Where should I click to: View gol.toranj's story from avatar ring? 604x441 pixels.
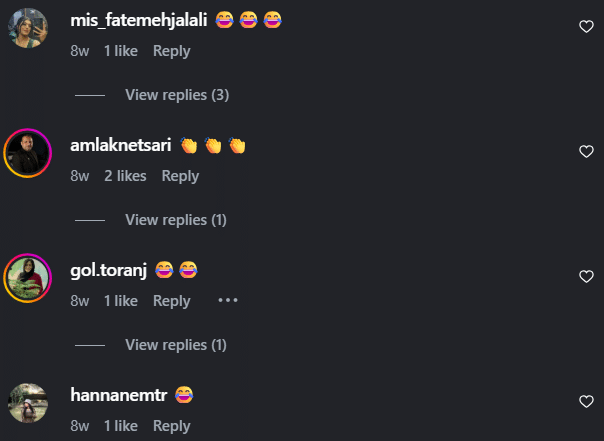(28, 278)
